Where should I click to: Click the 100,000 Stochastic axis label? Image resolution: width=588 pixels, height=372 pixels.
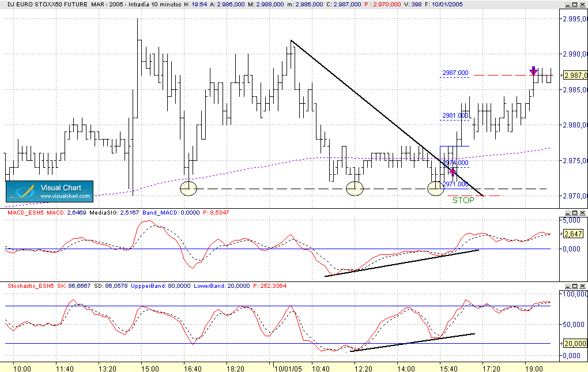coord(575,294)
